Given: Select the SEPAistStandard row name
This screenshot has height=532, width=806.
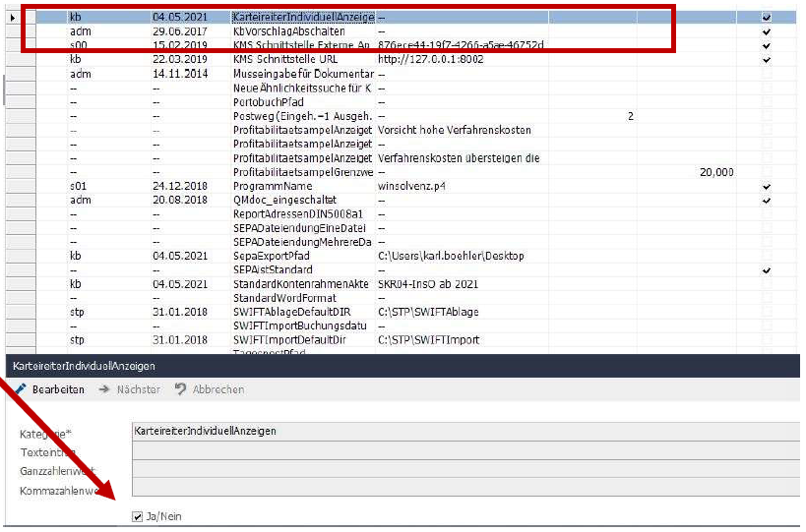Looking at the screenshot, I should click(x=273, y=269).
